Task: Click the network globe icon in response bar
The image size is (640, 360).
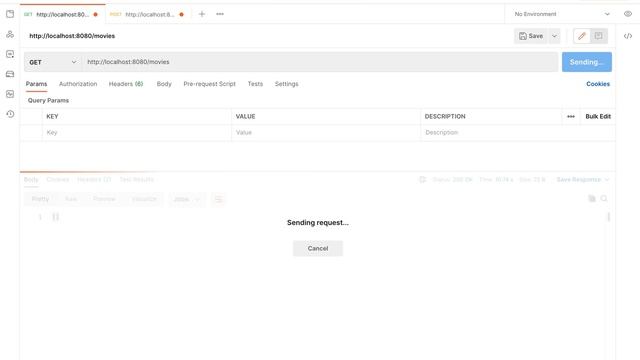Action: tap(422, 180)
